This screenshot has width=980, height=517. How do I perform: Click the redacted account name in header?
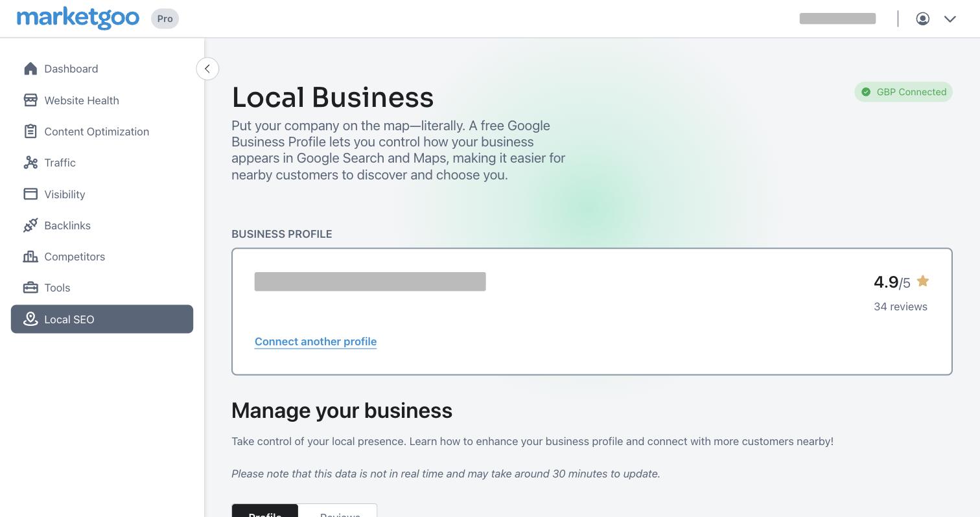[x=837, y=19]
